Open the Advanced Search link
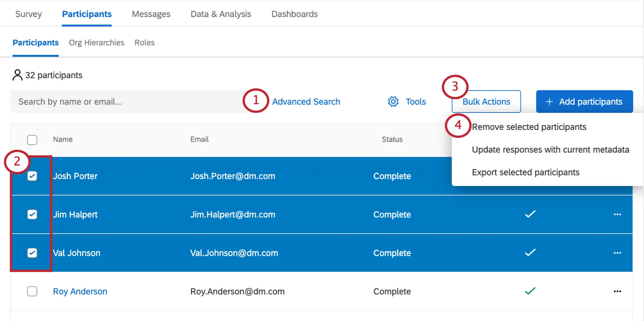This screenshot has width=644, height=322. point(306,102)
